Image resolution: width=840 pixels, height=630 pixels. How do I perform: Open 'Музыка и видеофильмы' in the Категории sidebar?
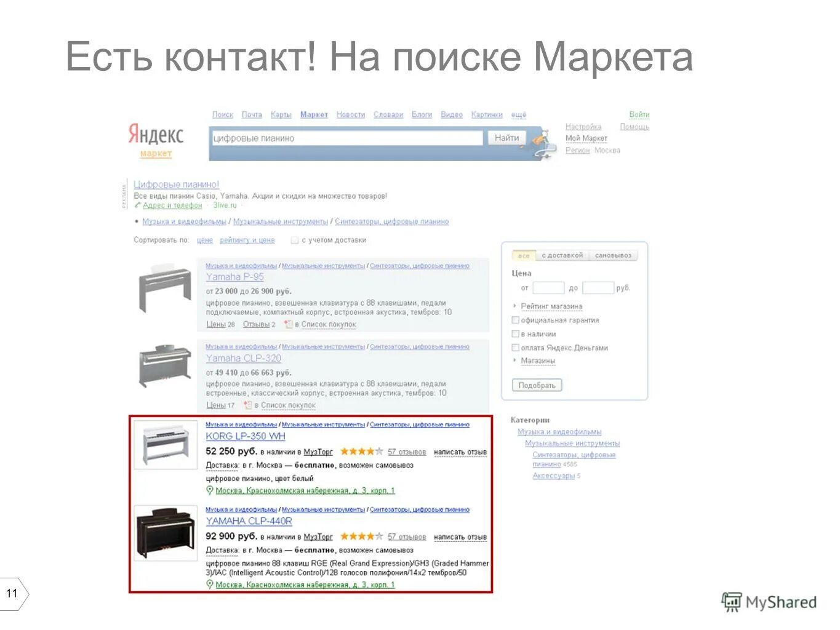(559, 432)
